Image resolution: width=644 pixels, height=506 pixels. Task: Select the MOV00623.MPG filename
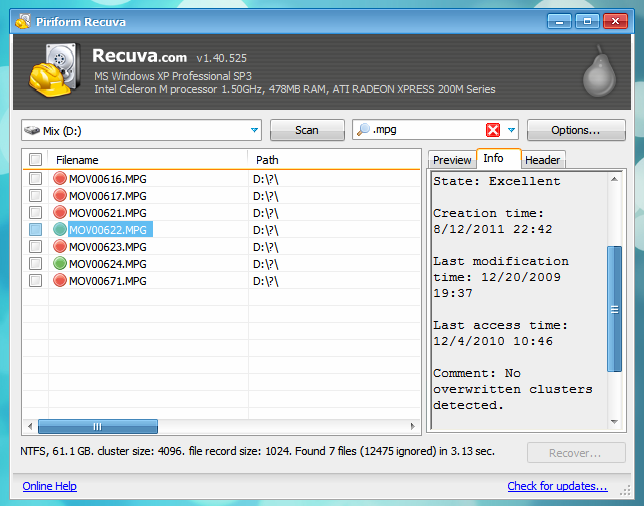[x=108, y=247]
